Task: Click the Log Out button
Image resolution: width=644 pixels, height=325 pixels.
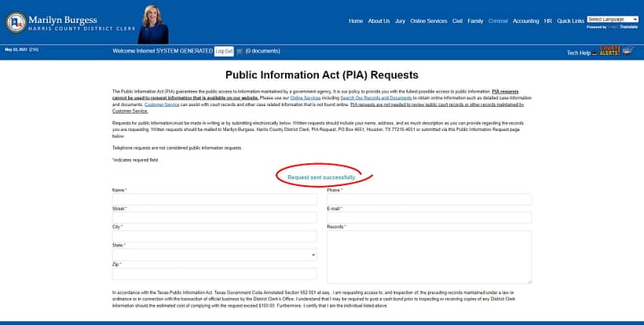Action: coord(224,51)
